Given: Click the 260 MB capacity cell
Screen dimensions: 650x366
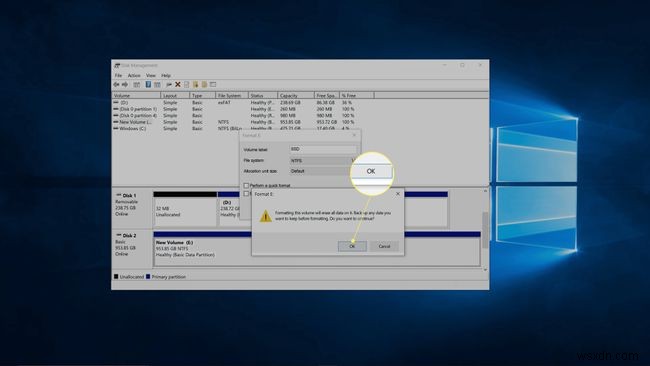Looking at the screenshot, I should pos(288,109).
